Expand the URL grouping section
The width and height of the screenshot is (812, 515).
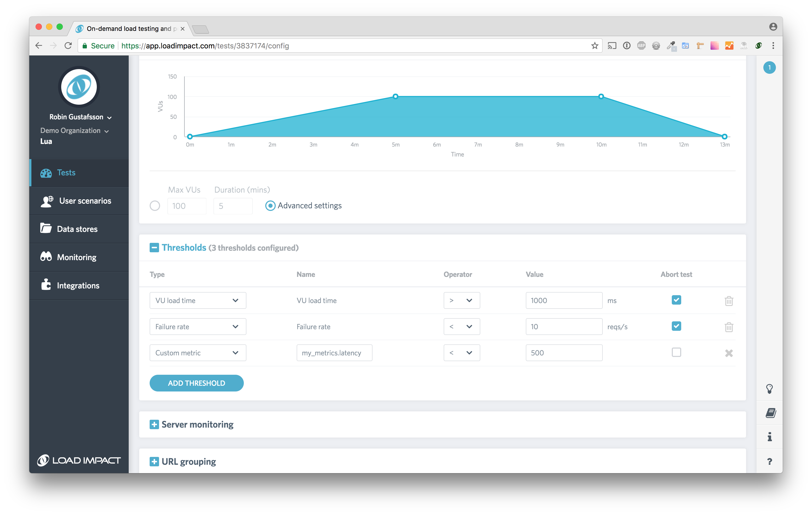(x=155, y=461)
